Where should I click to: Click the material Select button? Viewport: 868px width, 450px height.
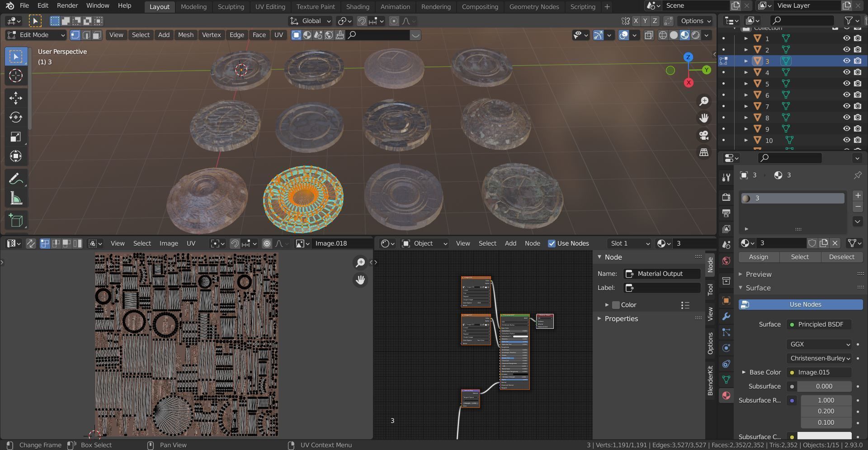click(799, 257)
